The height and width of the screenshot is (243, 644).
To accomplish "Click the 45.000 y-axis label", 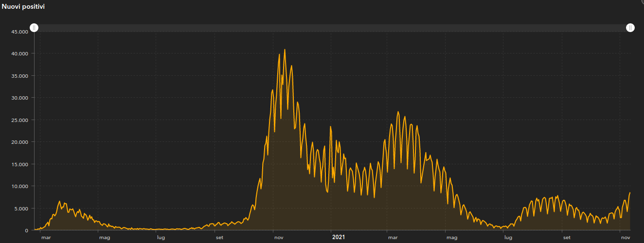I will pyautogui.click(x=19, y=32).
